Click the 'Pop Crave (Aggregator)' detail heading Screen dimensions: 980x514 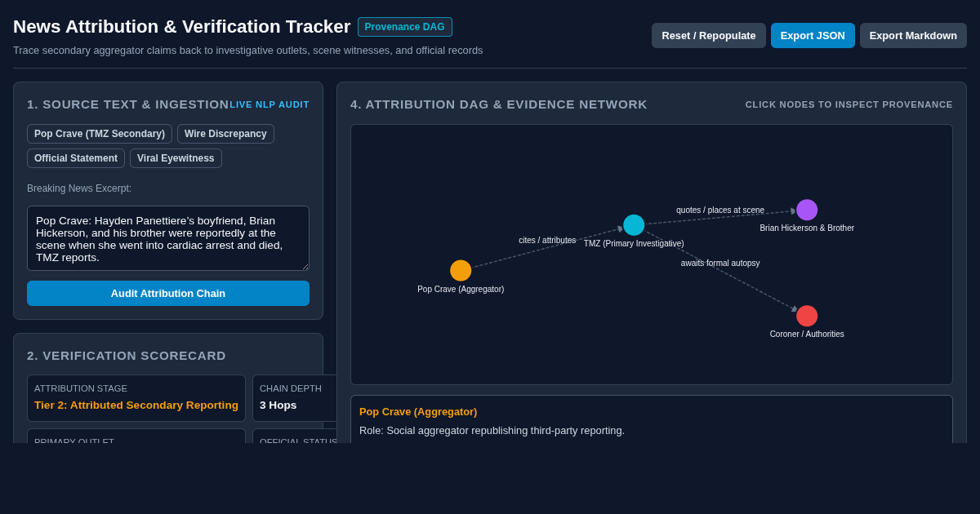click(418, 412)
